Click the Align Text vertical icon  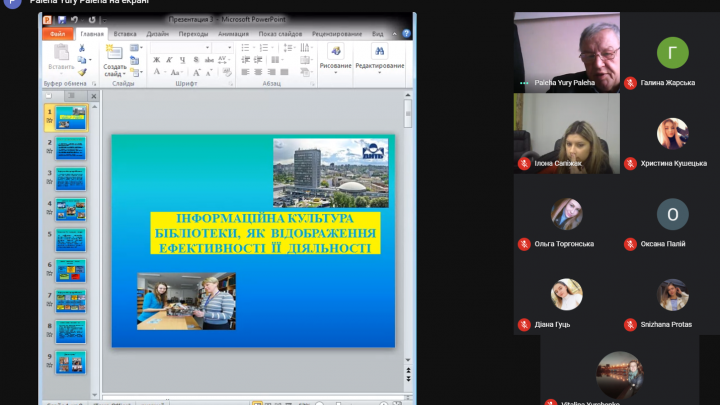coord(305,60)
